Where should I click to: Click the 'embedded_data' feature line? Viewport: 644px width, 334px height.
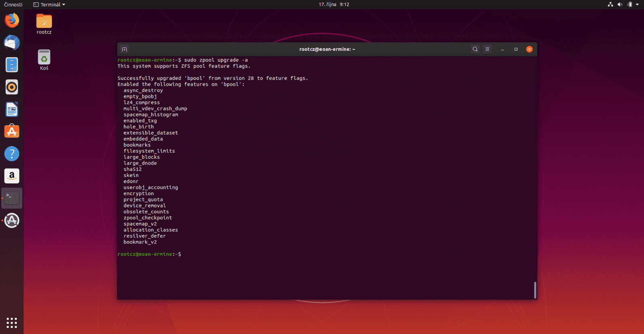pos(143,139)
